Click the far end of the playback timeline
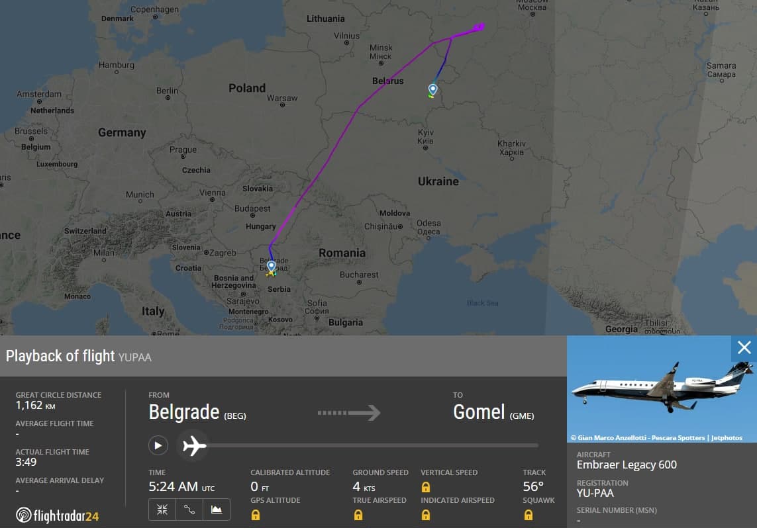Image resolution: width=757 pixels, height=532 pixels. [x=536, y=445]
